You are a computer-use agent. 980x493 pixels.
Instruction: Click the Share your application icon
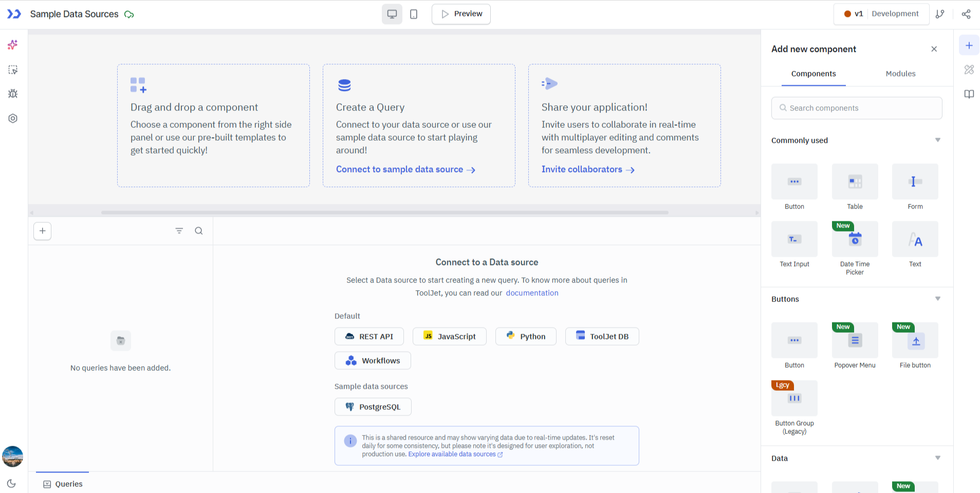tap(549, 84)
